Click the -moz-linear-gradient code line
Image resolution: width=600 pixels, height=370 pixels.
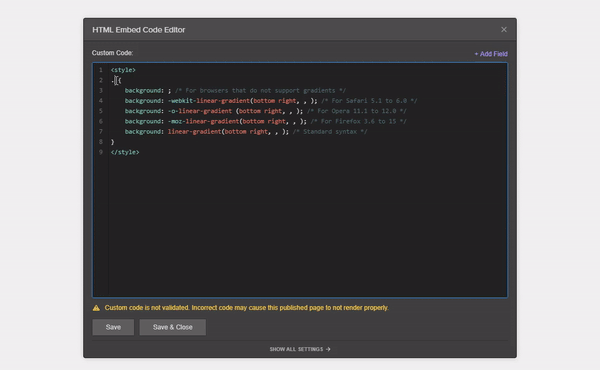pos(266,121)
